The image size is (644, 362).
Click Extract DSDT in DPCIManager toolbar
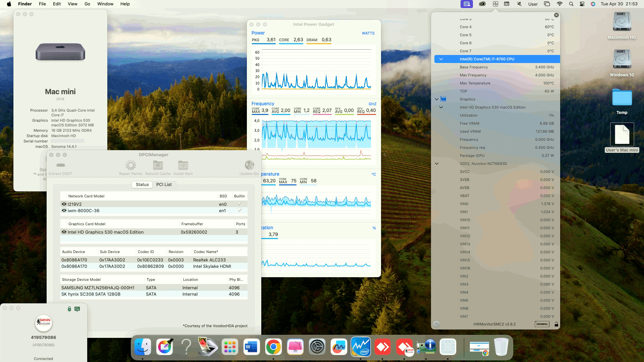coord(61,168)
